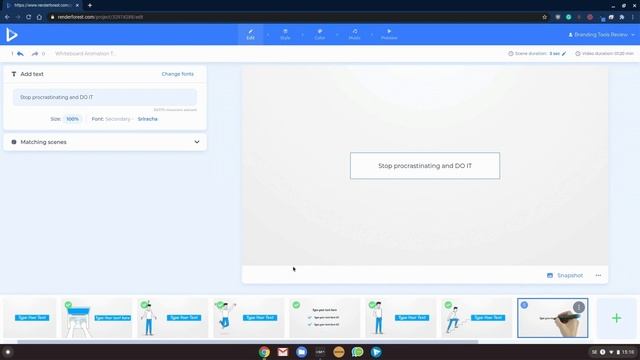Click the Change fonts link
640x360 pixels.
(178, 74)
